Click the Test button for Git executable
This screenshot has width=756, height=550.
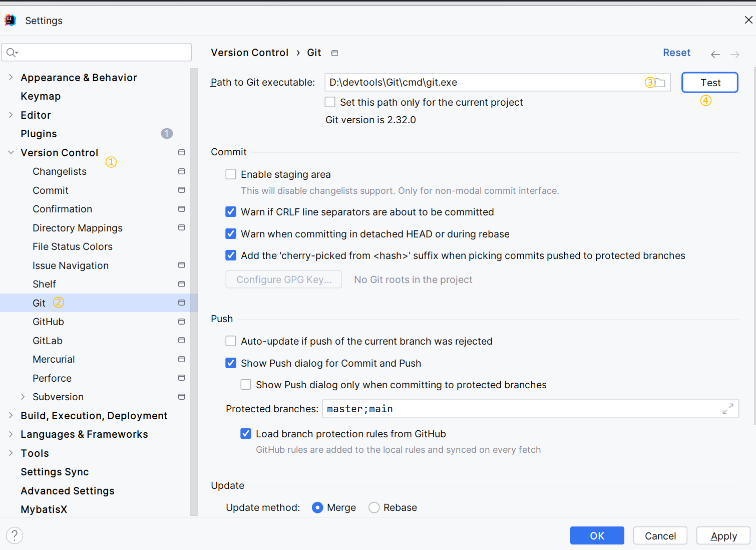[710, 83]
